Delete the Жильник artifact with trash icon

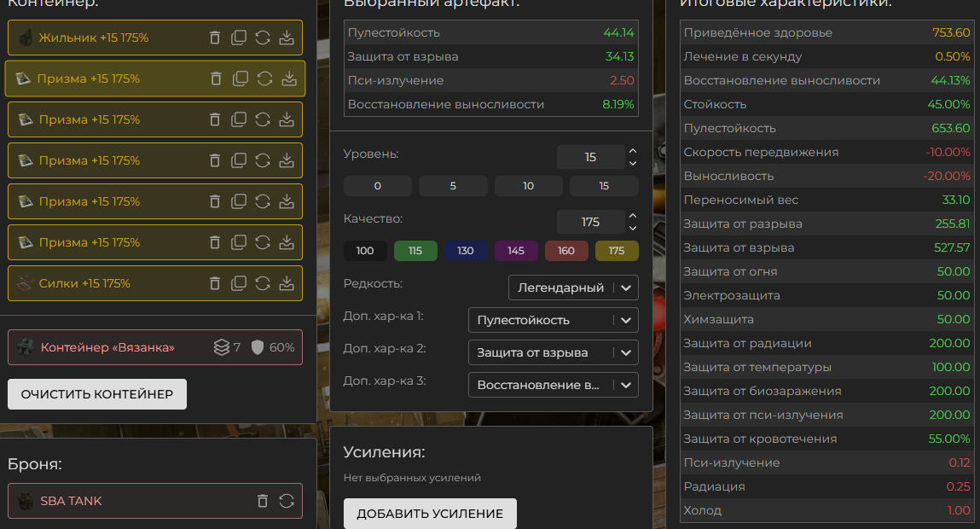[x=215, y=38]
